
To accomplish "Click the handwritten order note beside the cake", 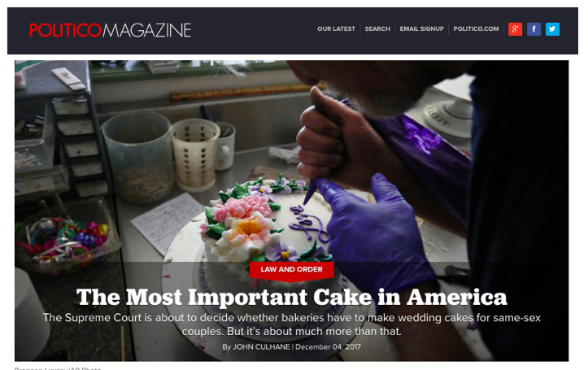I will 168,222.
